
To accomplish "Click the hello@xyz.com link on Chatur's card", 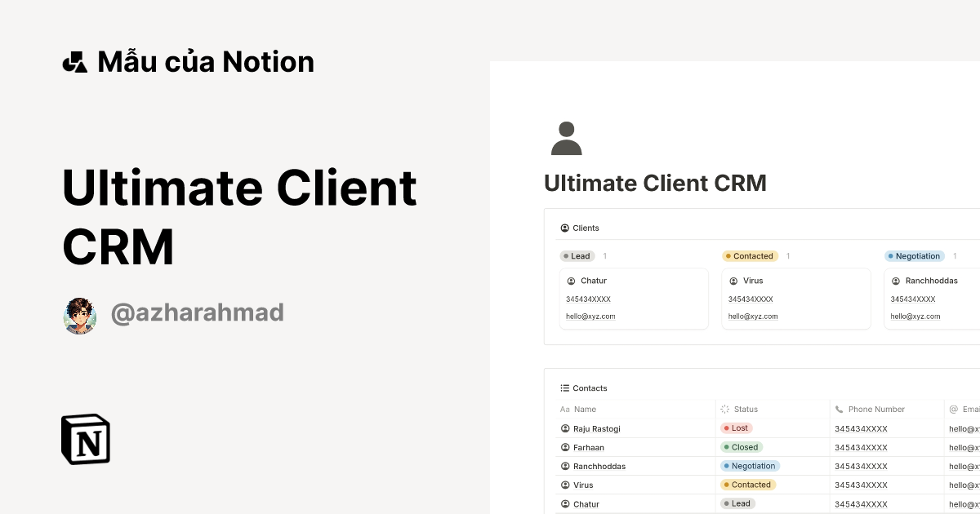I will click(x=590, y=316).
